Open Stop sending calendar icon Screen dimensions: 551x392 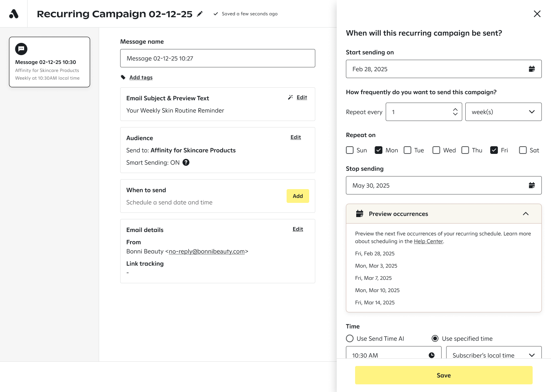tap(531, 185)
